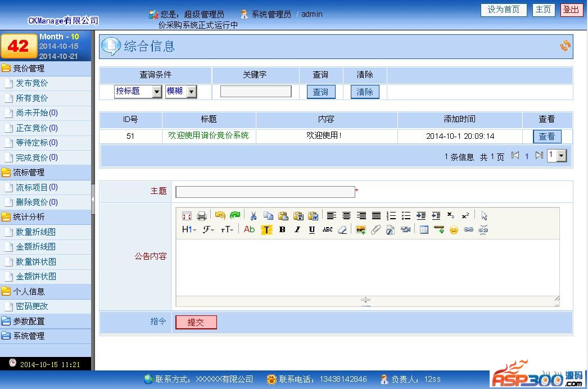Insert bulleted list
This screenshot has width=588, height=389.
[406, 216]
